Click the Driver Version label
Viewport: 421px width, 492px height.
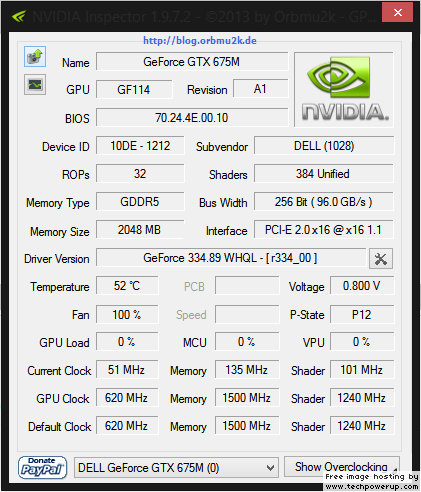[x=57, y=259]
